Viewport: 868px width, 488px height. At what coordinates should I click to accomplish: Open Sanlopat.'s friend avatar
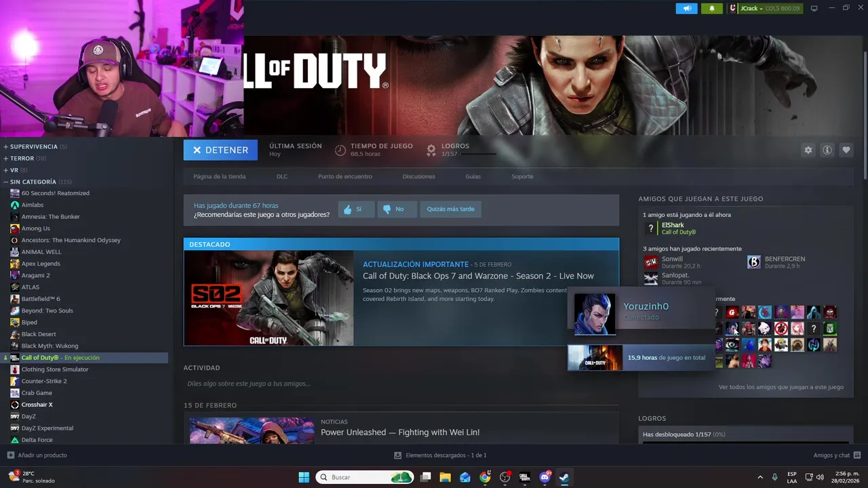[651, 279]
